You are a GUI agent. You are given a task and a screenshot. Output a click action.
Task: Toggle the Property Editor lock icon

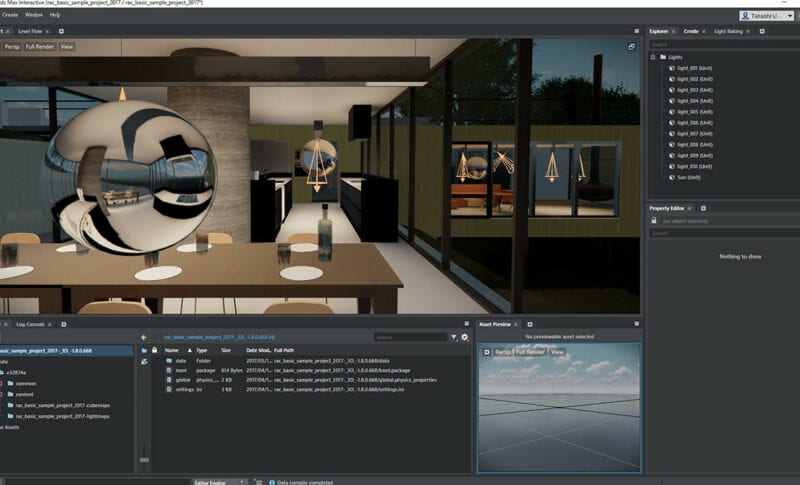tap(654, 220)
